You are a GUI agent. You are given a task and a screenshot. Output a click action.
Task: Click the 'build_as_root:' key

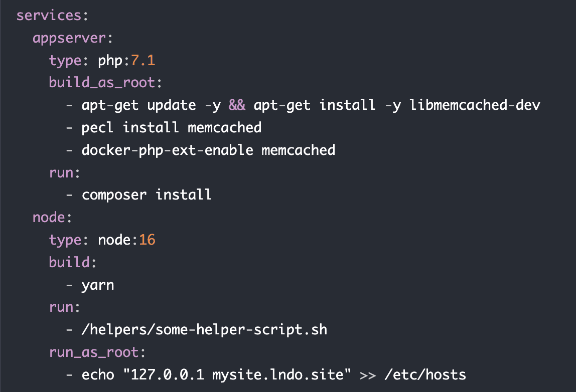106,83
